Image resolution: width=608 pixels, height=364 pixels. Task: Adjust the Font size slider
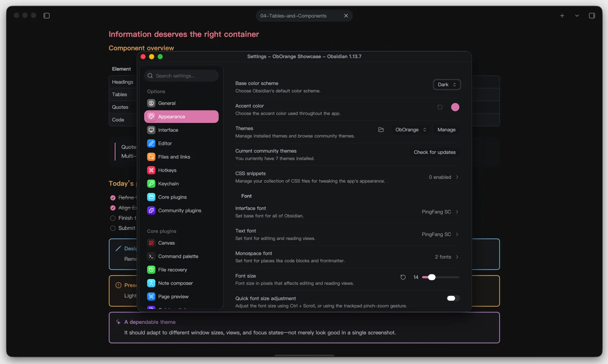click(x=440, y=277)
